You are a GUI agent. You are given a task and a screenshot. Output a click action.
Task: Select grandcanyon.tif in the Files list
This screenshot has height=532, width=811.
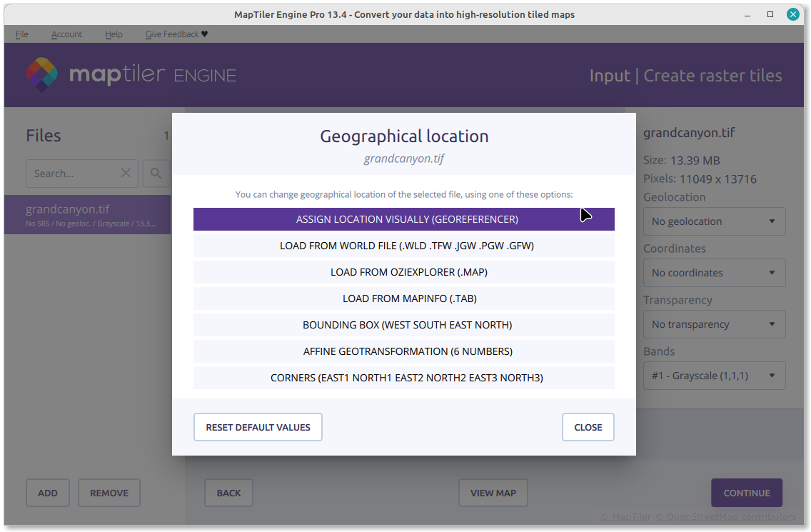click(x=87, y=214)
